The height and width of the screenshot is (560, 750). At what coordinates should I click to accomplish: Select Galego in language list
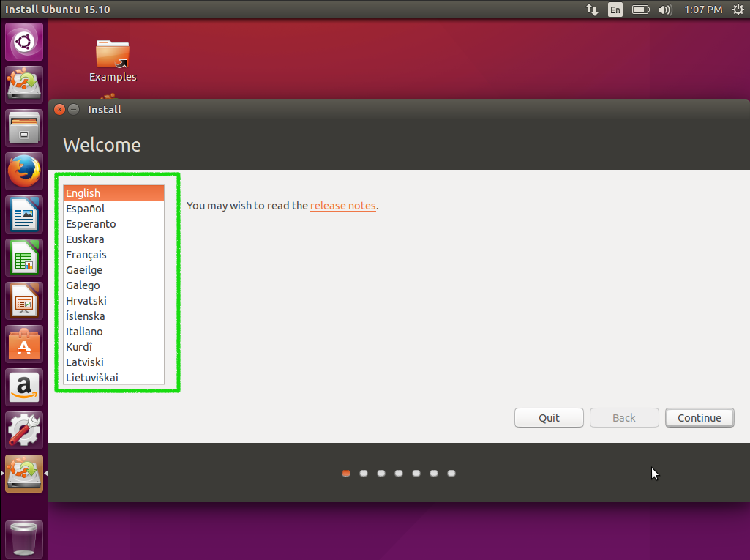(114, 285)
